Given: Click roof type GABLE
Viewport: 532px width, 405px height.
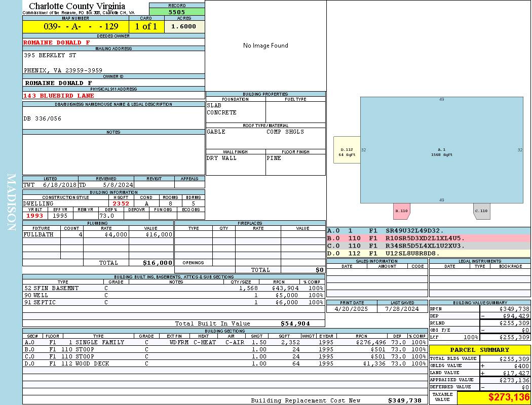Looking at the screenshot, I should (x=216, y=132).
